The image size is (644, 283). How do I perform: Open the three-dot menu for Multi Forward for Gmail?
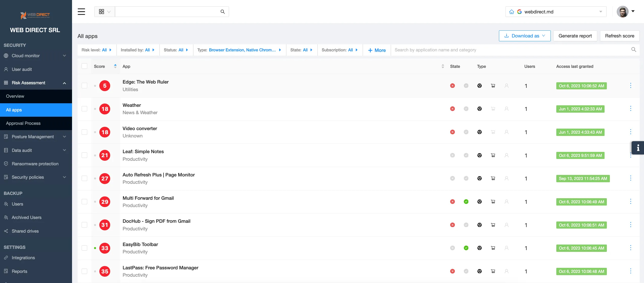[631, 201]
